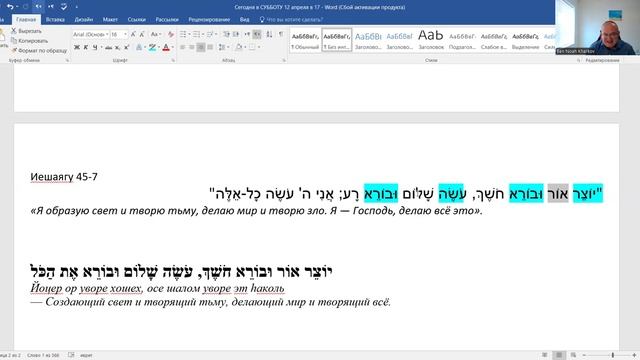Click the Copy (Копировать) command
The width and height of the screenshot is (640, 360).
coord(29,41)
